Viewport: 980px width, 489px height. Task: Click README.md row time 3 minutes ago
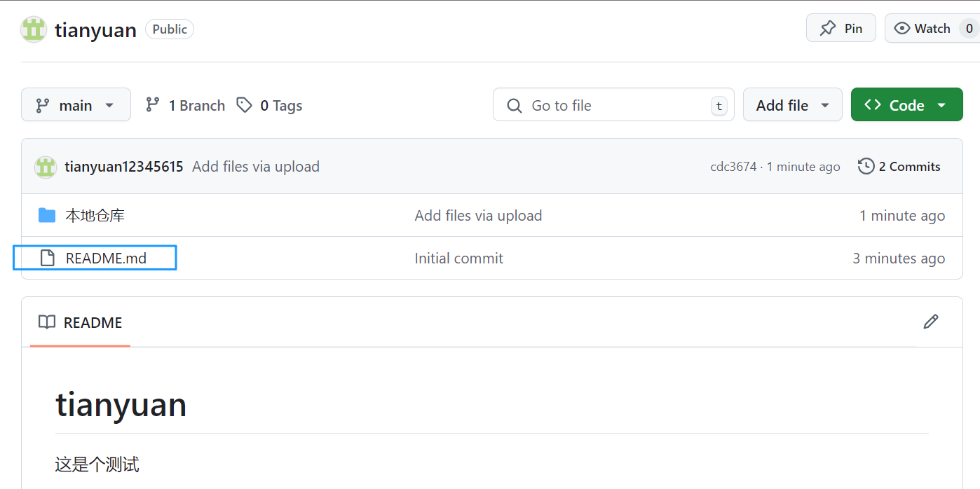[899, 259]
